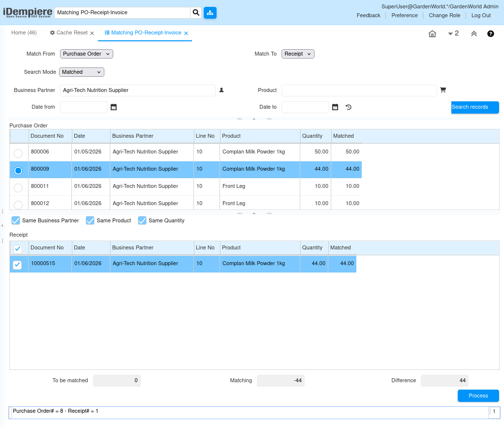Image resolution: width=504 pixels, height=427 pixels.
Task: Open Product lookup via the cart icon
Action: pyautogui.click(x=443, y=90)
